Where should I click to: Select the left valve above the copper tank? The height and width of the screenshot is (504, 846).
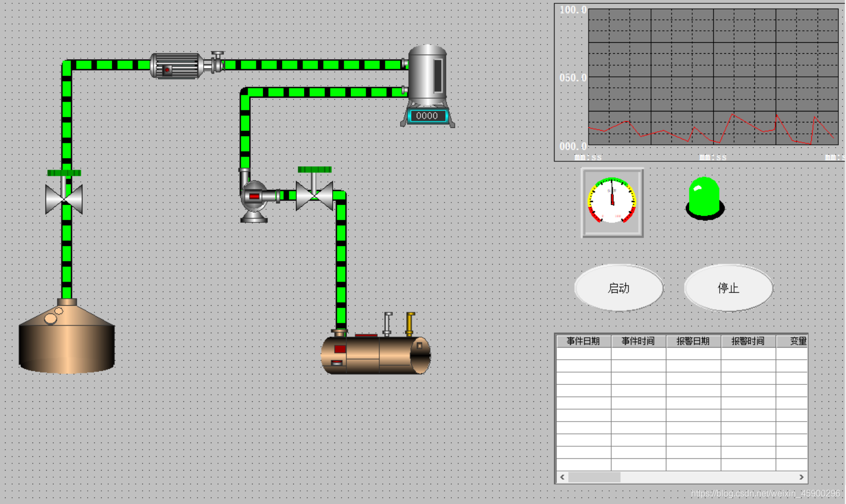pyautogui.click(x=64, y=192)
